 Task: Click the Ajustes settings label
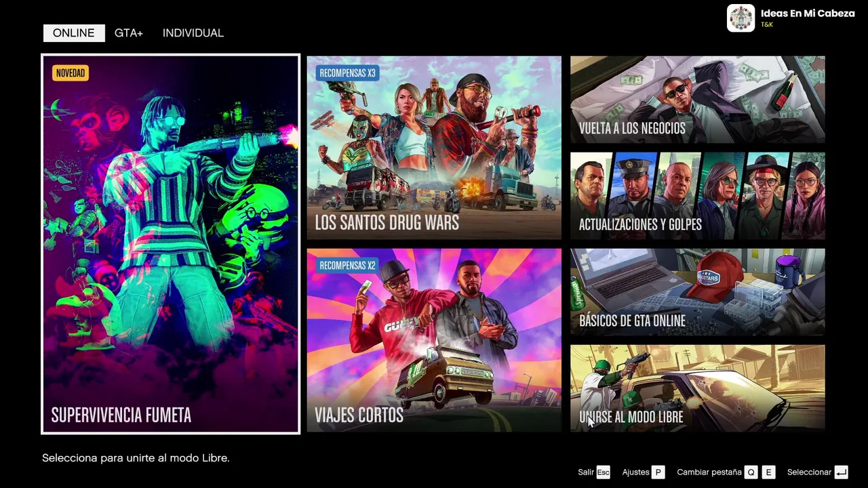[x=636, y=472]
